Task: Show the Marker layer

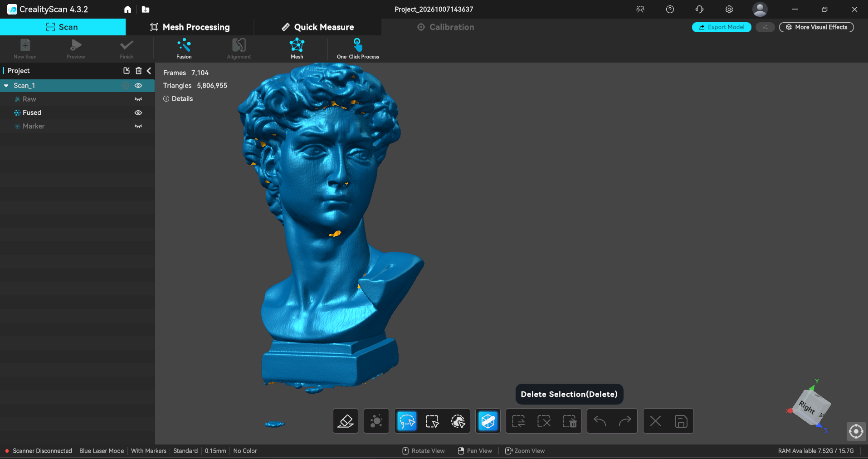Action: coord(138,126)
